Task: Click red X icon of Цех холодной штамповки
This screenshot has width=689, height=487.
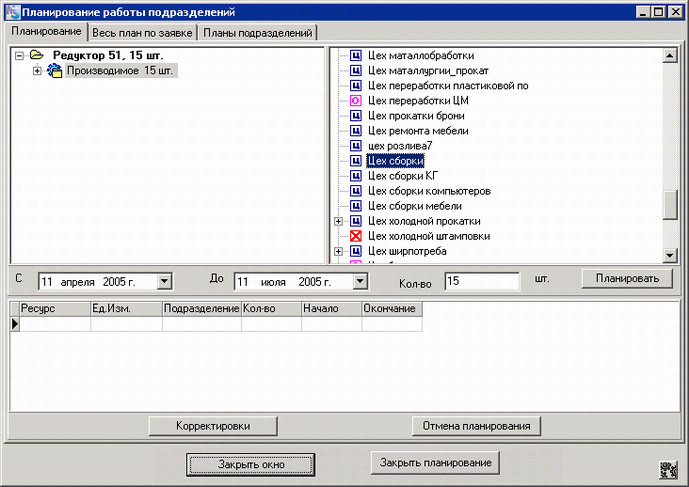Action: 355,236
